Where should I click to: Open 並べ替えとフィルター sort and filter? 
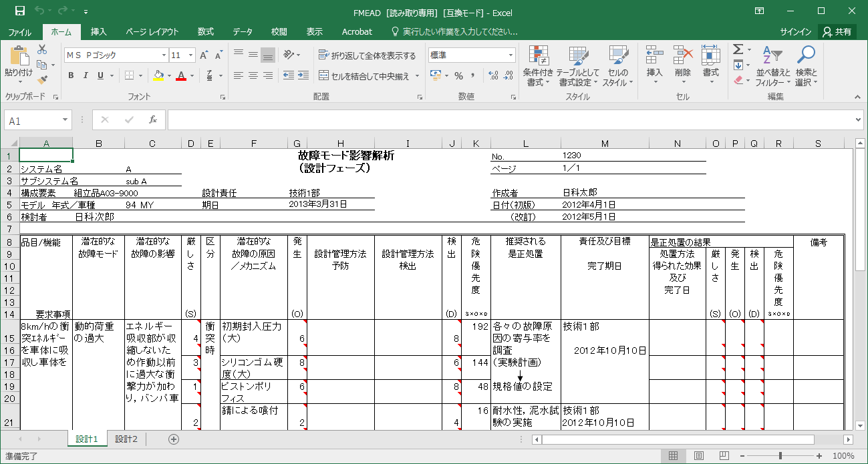click(x=773, y=66)
